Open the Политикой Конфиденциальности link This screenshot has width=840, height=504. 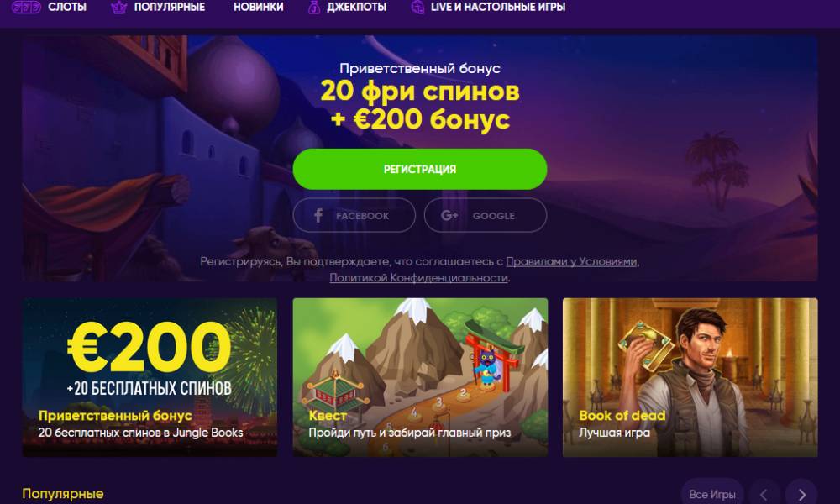(x=418, y=277)
